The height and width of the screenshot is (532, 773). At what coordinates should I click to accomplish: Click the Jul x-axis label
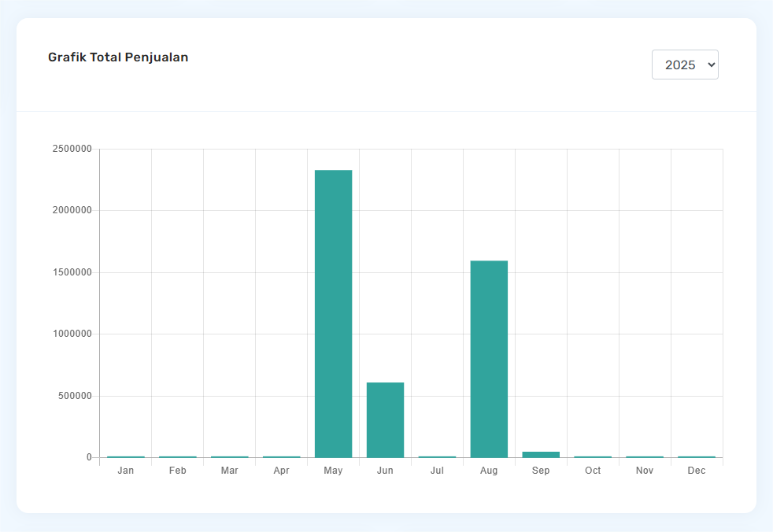click(x=437, y=471)
